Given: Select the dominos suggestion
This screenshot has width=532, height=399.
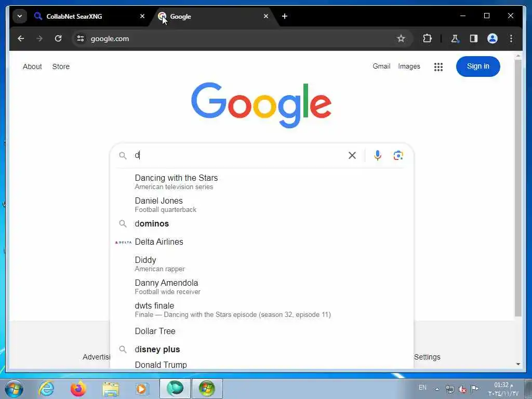Looking at the screenshot, I should point(262,223).
